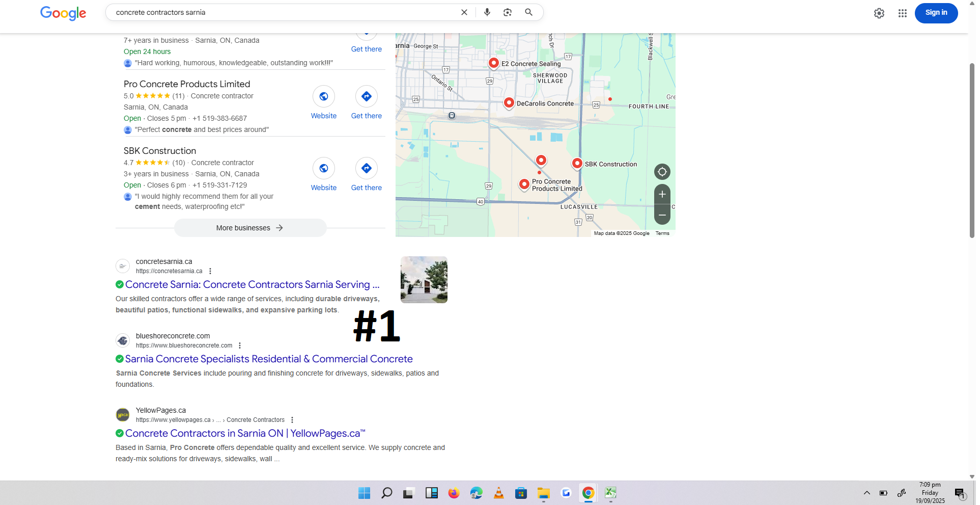Open notification center icon
Image resolution: width=980 pixels, height=505 pixels.
click(960, 493)
